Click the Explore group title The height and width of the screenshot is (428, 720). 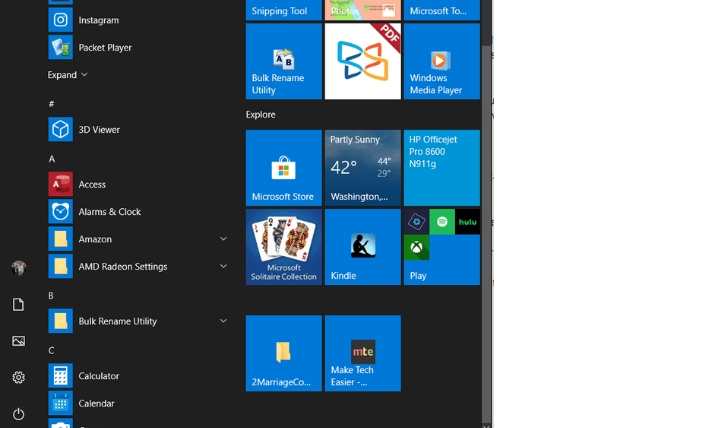coord(260,115)
